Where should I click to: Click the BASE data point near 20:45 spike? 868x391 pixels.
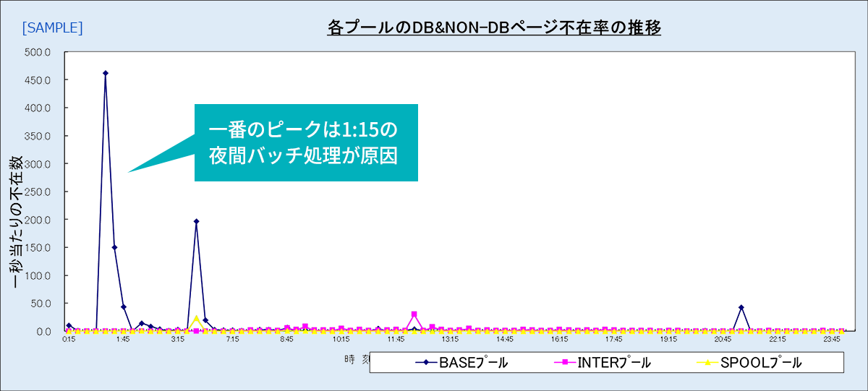click(741, 307)
